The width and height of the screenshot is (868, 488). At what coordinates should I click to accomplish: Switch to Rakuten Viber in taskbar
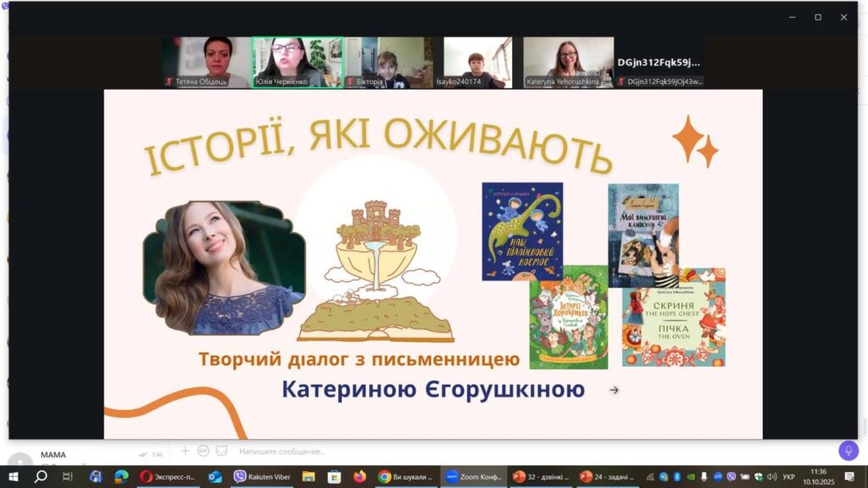(x=262, y=477)
